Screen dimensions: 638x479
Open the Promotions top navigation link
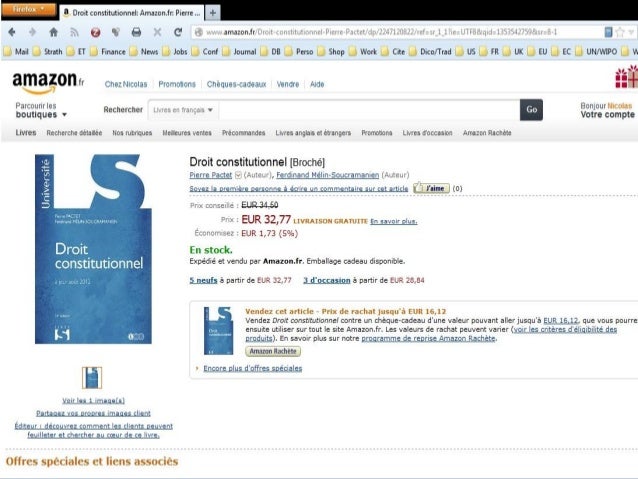[x=177, y=84]
